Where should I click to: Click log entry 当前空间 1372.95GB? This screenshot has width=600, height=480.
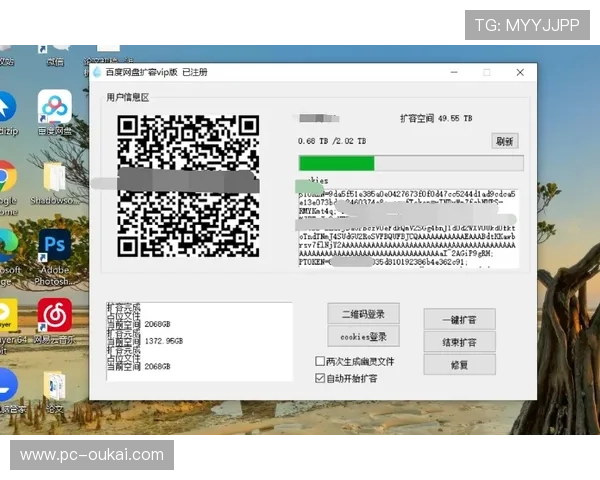click(x=145, y=341)
